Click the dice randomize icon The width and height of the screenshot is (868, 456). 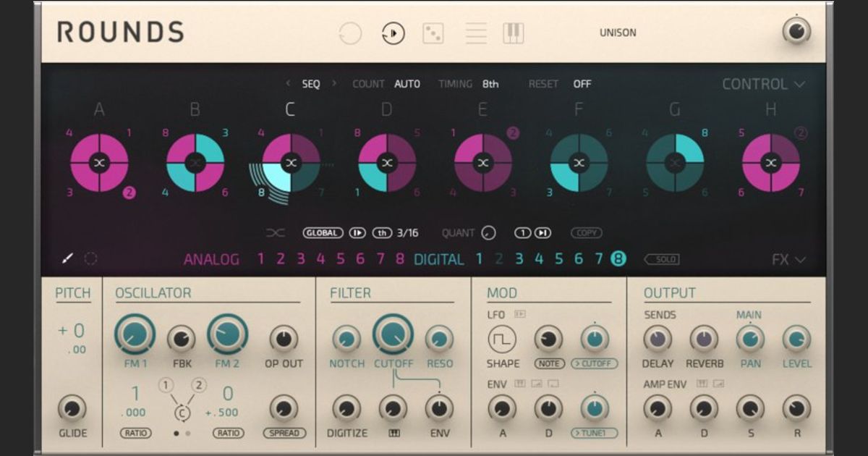[432, 33]
